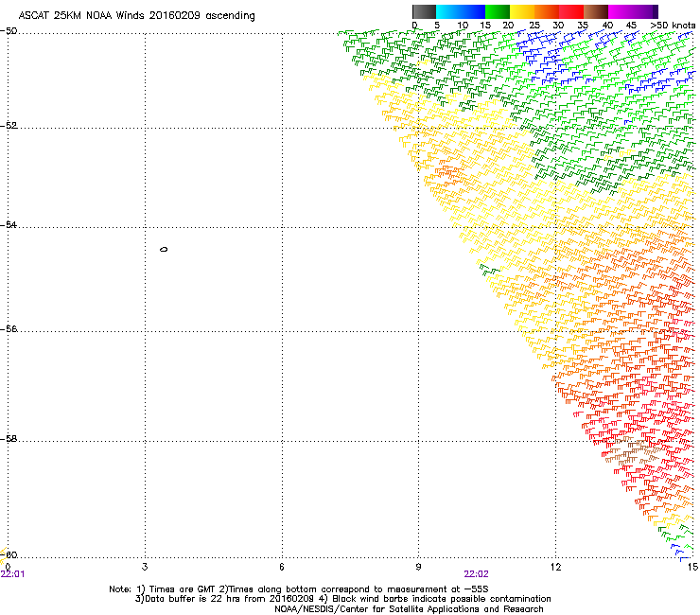Click legend tick label '40'
This screenshot has width=700, height=615.
coord(607,26)
